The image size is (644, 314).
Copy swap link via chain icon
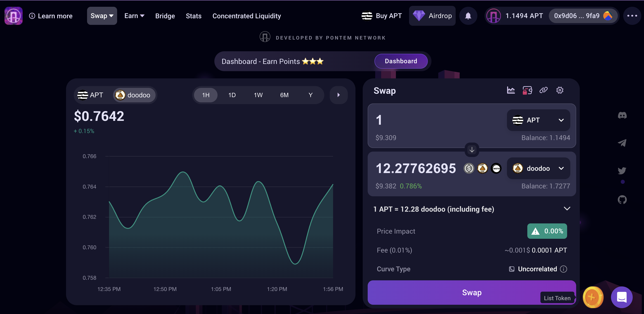[544, 90]
